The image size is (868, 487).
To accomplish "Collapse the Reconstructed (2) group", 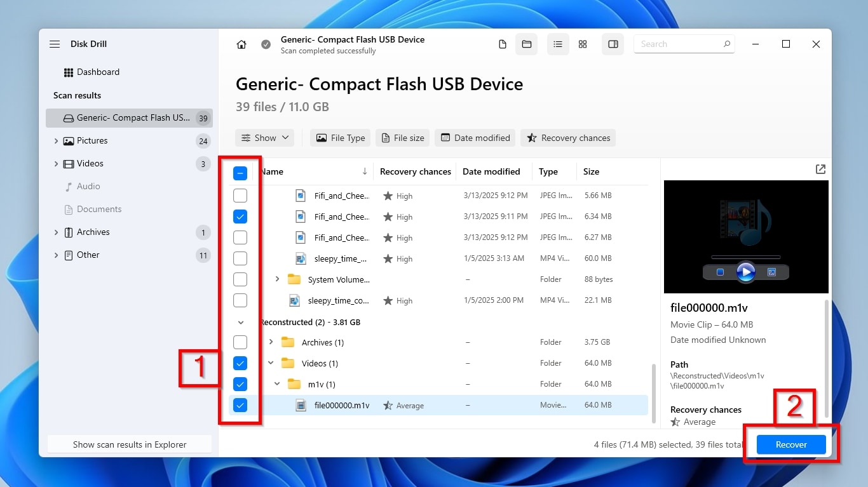I will (241, 323).
